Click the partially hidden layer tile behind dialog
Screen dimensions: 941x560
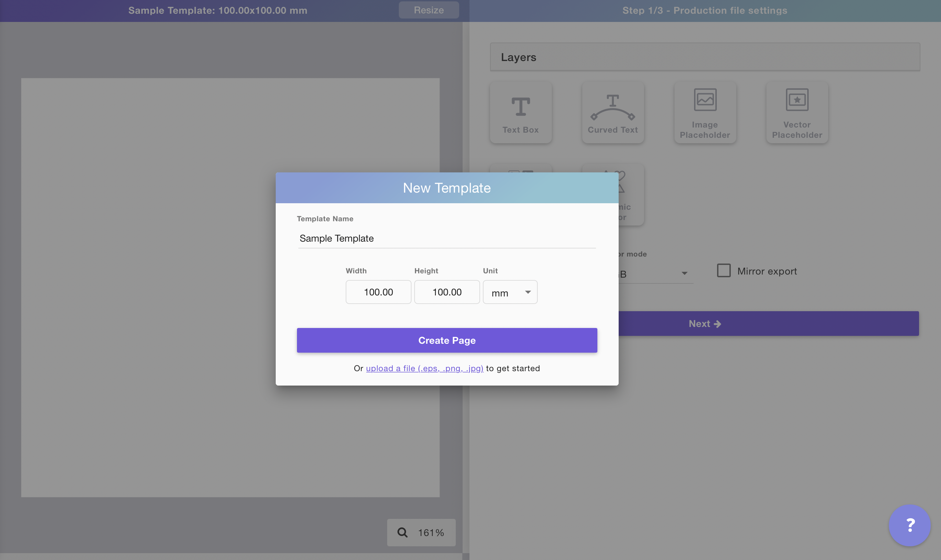pyautogui.click(x=520, y=168)
